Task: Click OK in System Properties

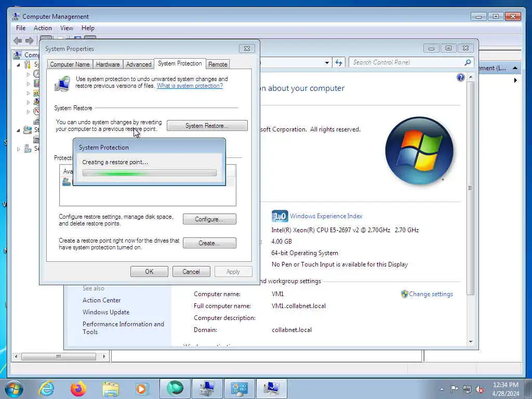Action: pyautogui.click(x=149, y=271)
